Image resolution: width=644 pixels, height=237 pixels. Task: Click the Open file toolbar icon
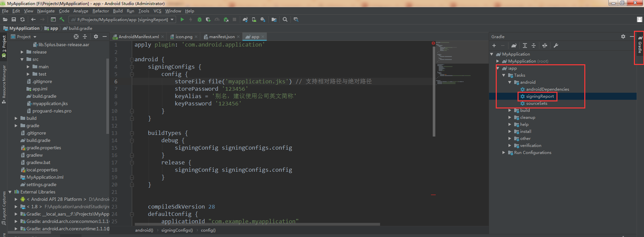click(5, 19)
